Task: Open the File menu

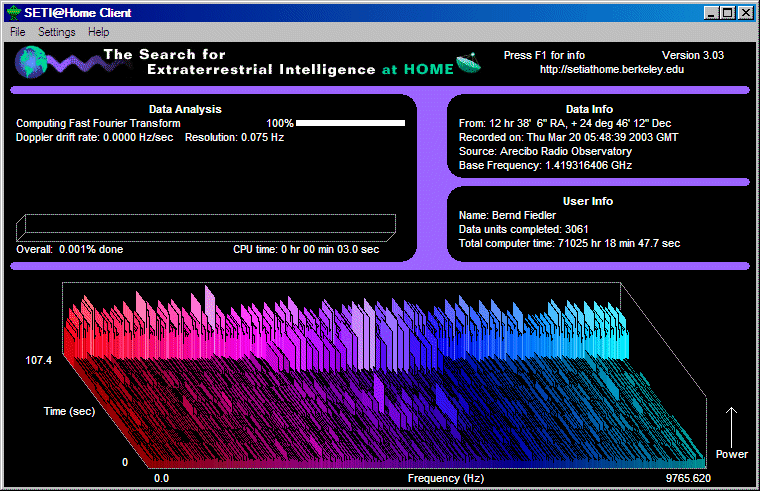Action: (x=17, y=32)
